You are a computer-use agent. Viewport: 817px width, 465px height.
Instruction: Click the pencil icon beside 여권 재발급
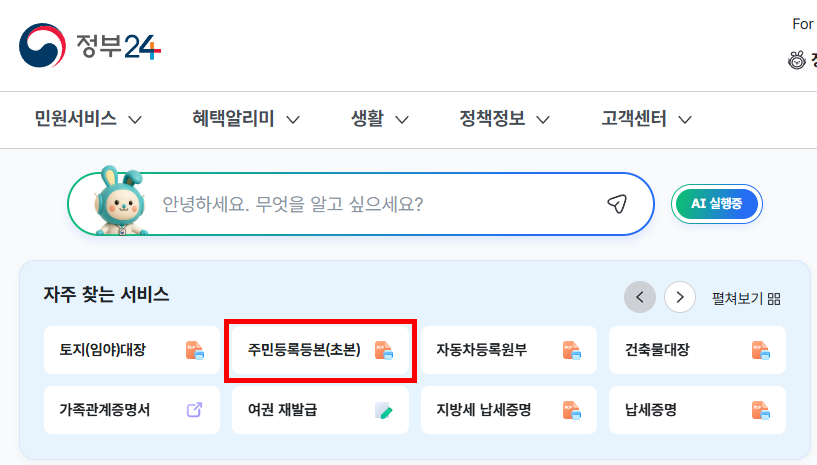coord(384,409)
